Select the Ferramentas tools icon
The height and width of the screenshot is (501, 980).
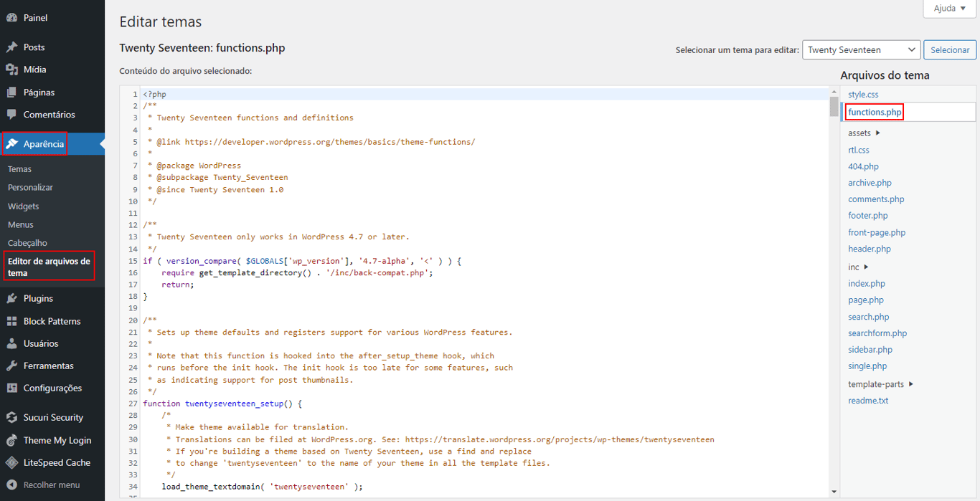12,366
